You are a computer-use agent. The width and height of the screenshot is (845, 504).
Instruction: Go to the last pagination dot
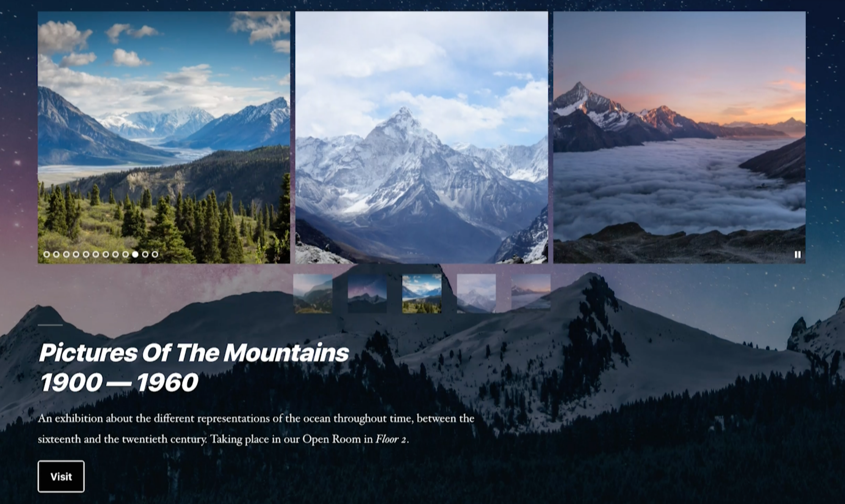155,254
